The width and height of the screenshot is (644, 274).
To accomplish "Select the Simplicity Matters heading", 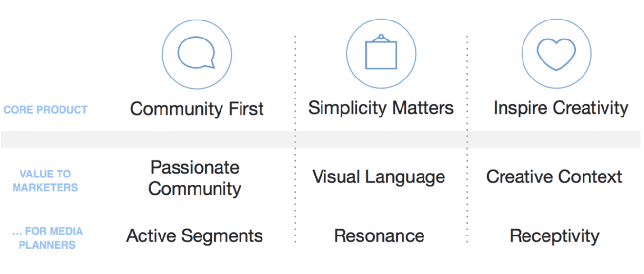I will coord(381,108).
